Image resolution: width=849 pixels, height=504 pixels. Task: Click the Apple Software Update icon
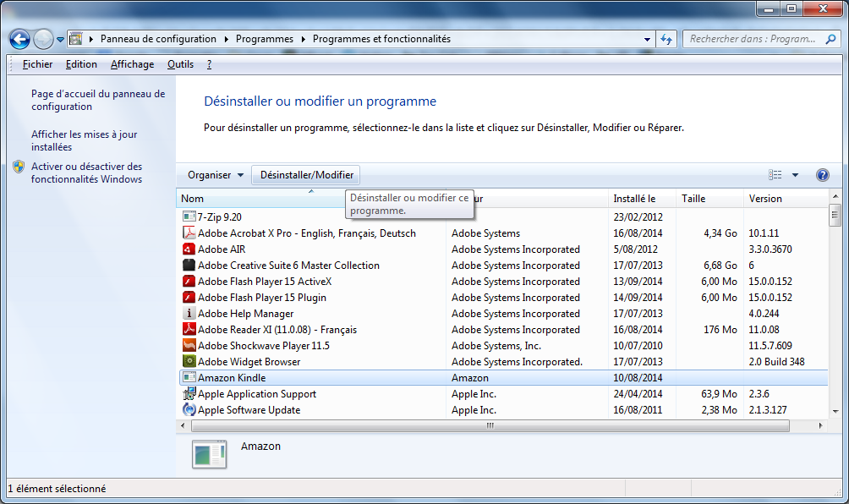[189, 410]
